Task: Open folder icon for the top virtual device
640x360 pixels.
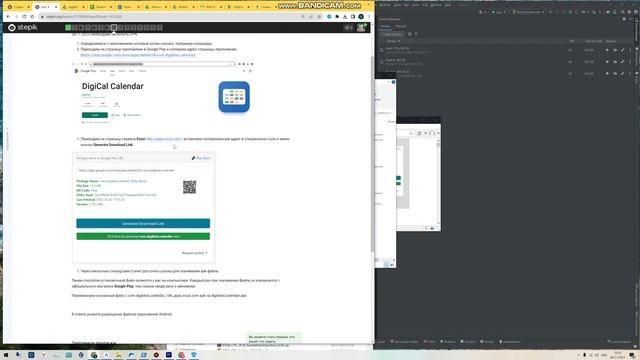Action: point(615,50)
